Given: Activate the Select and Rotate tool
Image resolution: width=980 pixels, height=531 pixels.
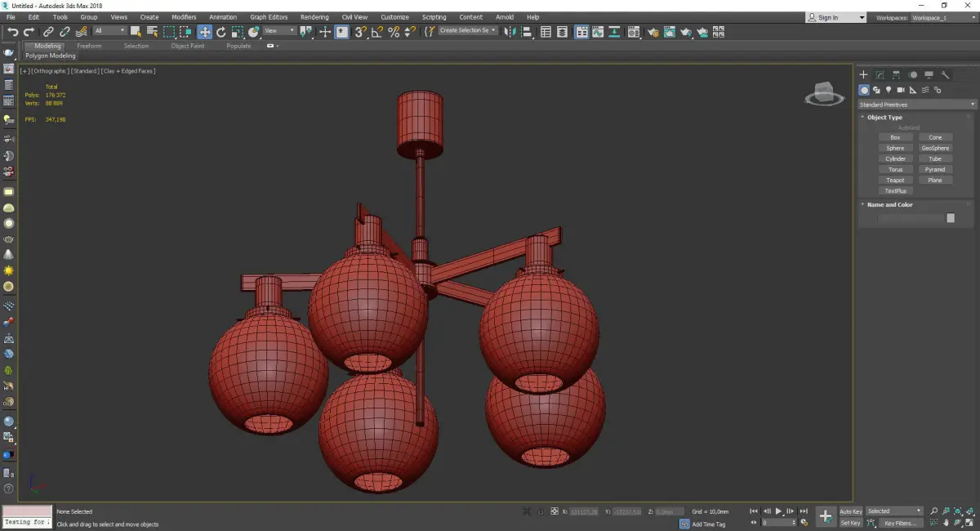Looking at the screenshot, I should [x=220, y=32].
